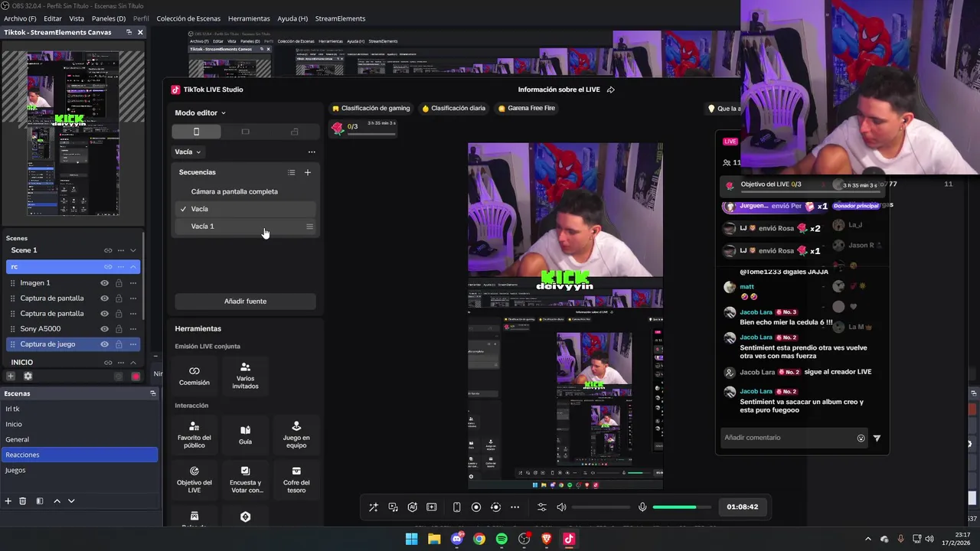Remove scene with the trash icon
This screenshot has height=551, width=980.
23,501
